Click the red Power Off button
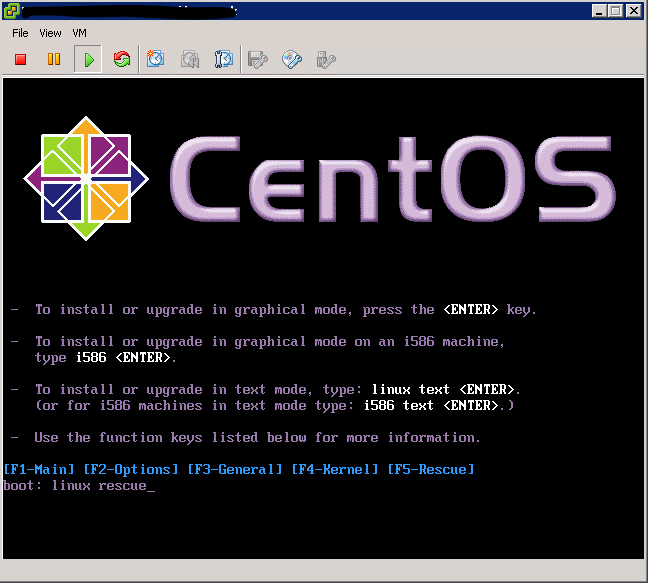The width and height of the screenshot is (648, 584). pos(21,59)
